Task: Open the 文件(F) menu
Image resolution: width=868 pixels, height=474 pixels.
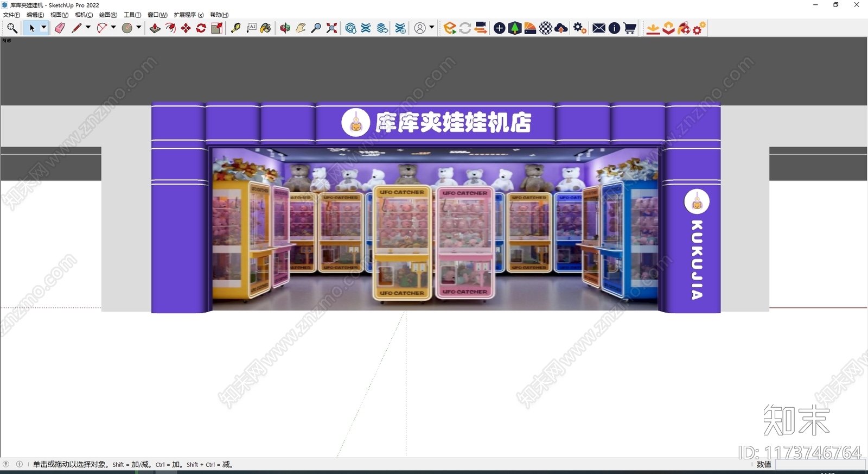Action: pos(11,15)
